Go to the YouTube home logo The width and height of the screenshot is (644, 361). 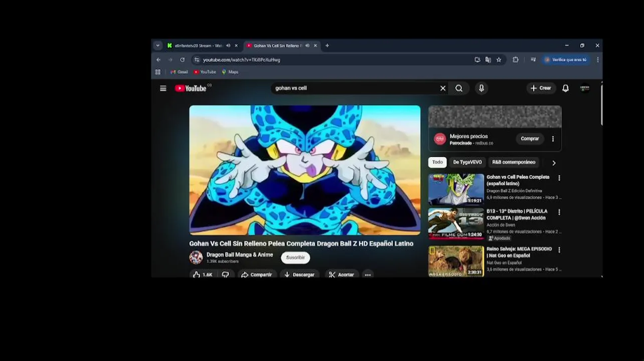click(191, 88)
